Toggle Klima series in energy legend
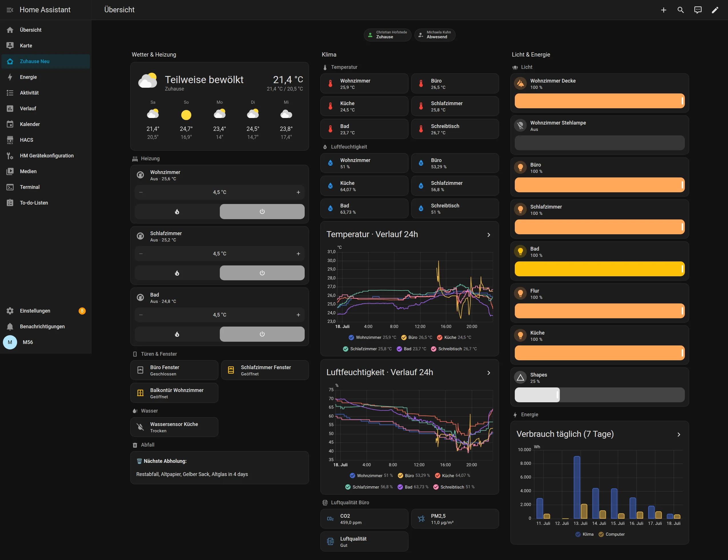 pos(584,534)
